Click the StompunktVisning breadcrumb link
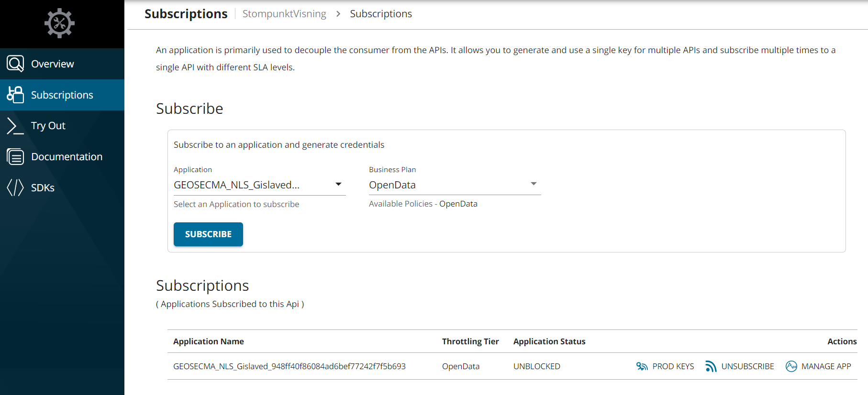Image resolution: width=868 pixels, height=395 pixels. coord(284,14)
